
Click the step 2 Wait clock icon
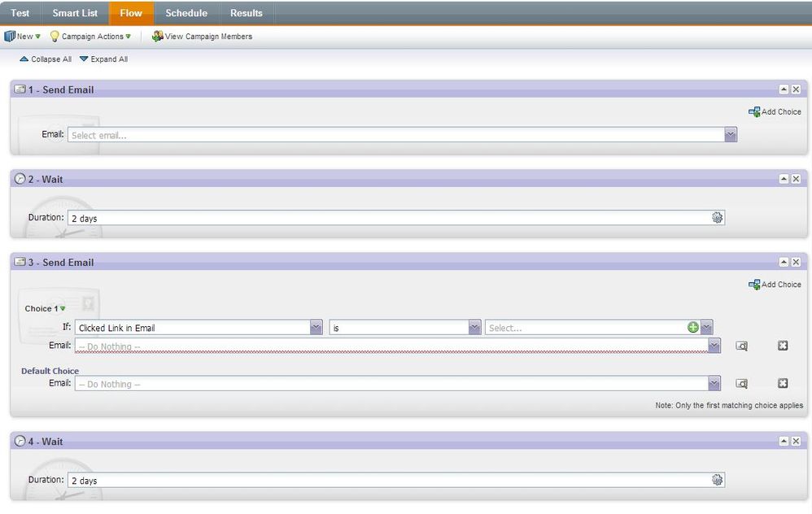20,179
